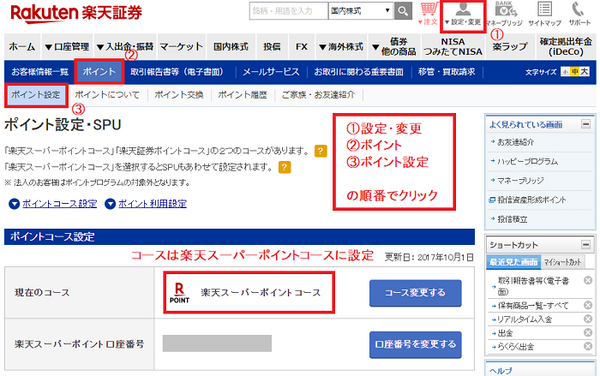Open the 国内株式 search category dropdown

tap(361, 11)
